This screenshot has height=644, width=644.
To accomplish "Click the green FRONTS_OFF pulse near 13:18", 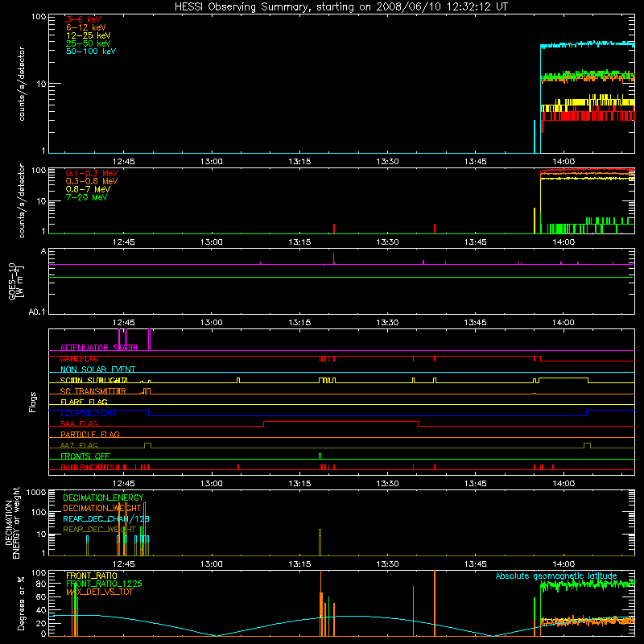I will tap(320, 456).
